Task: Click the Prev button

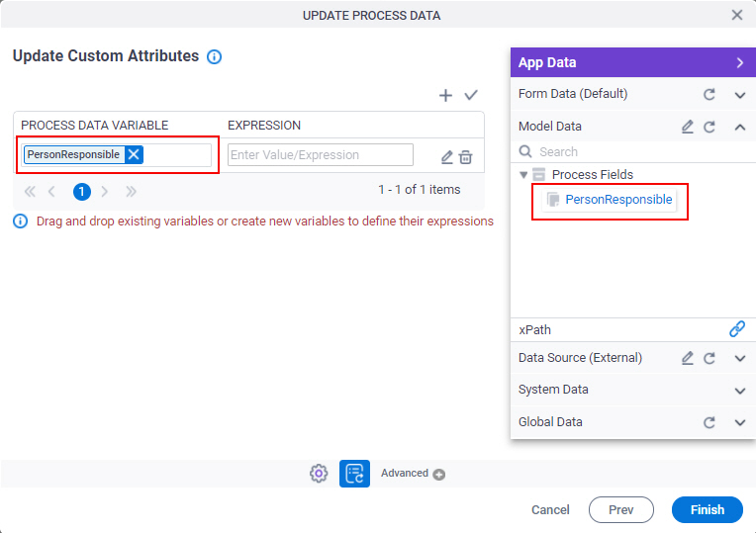Action: click(621, 509)
